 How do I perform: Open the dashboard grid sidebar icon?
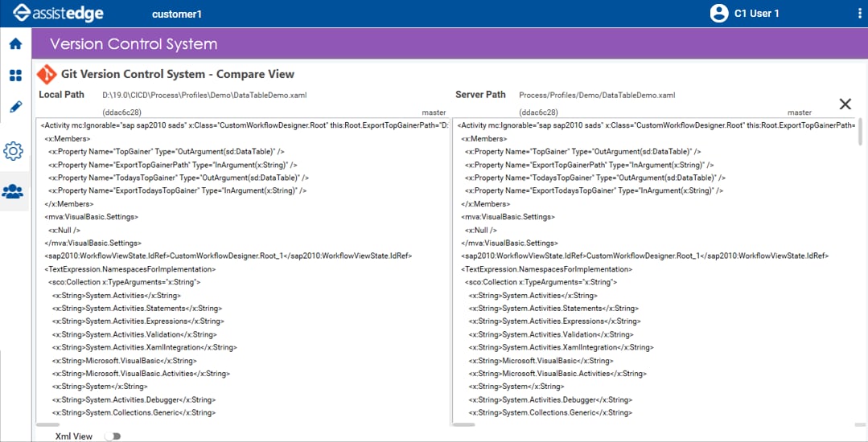tap(15, 76)
